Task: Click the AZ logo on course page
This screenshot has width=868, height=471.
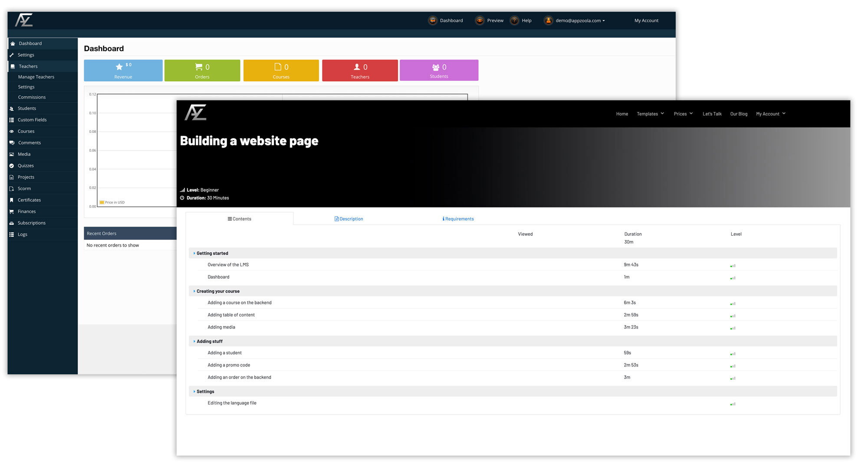Action: (195, 112)
